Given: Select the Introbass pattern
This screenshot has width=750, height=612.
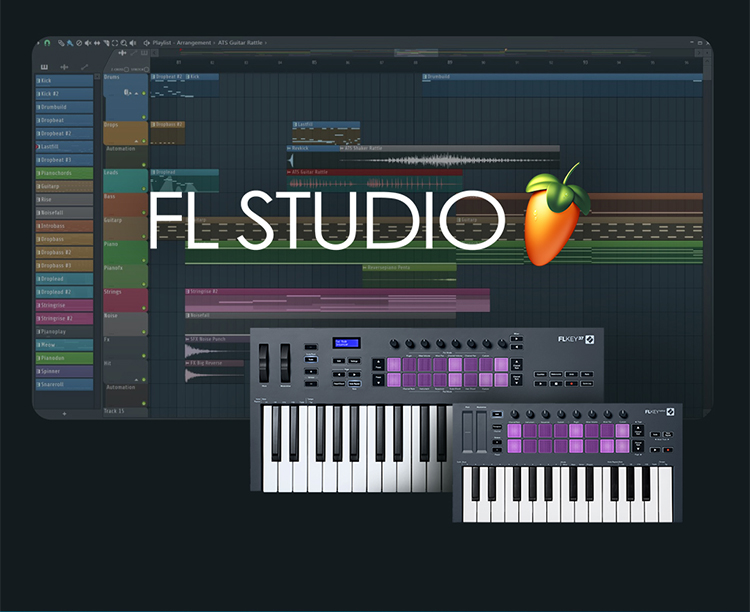Looking at the screenshot, I should click(64, 226).
